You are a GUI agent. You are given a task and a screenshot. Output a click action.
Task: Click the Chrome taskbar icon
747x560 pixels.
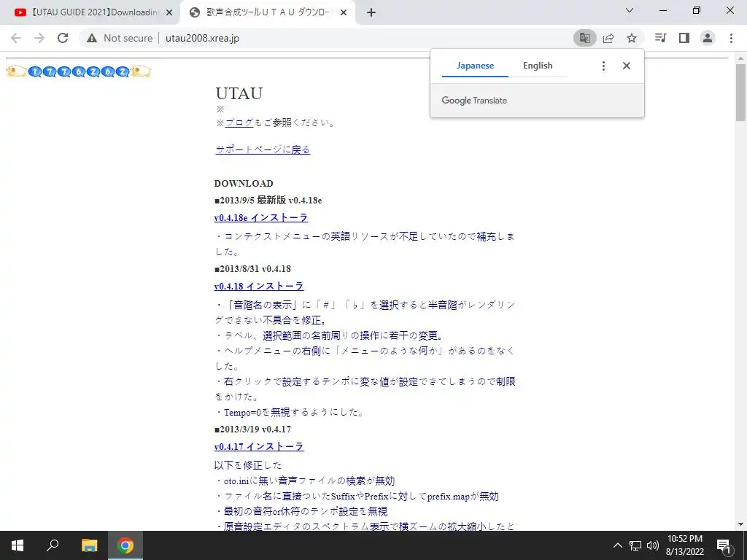(x=125, y=545)
